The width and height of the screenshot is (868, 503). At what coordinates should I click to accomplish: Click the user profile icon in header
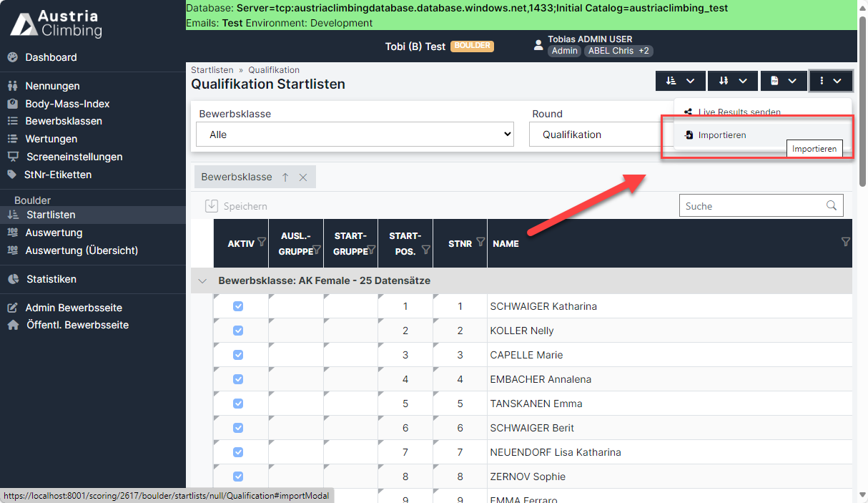click(538, 45)
